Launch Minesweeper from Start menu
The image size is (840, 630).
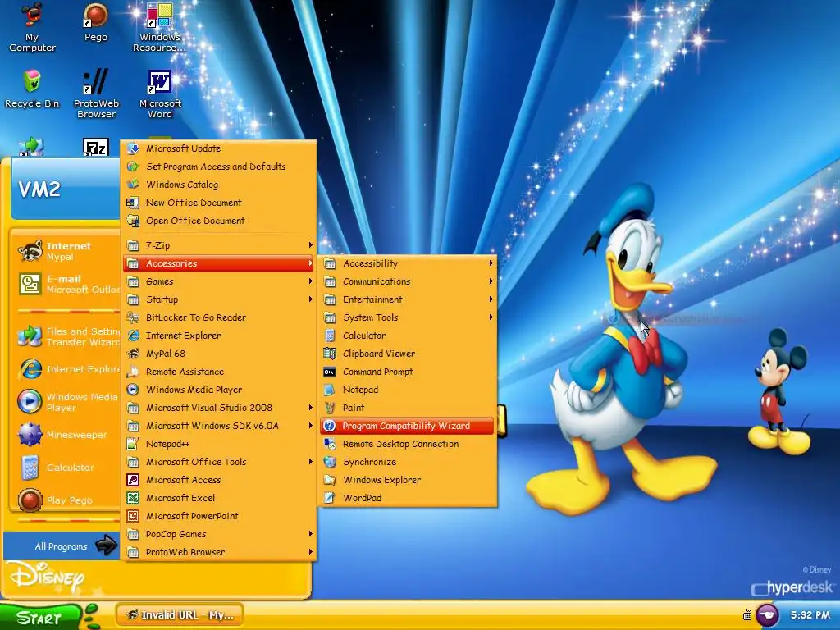pyautogui.click(x=67, y=435)
